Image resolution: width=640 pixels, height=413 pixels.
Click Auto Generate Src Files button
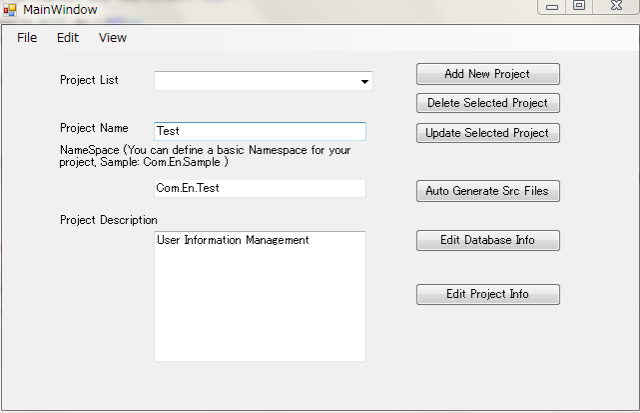[488, 191]
